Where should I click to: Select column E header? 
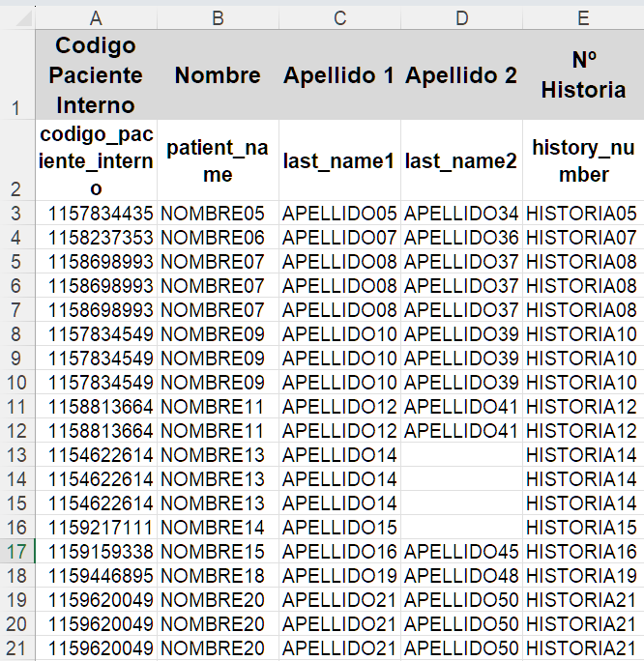tap(583, 18)
